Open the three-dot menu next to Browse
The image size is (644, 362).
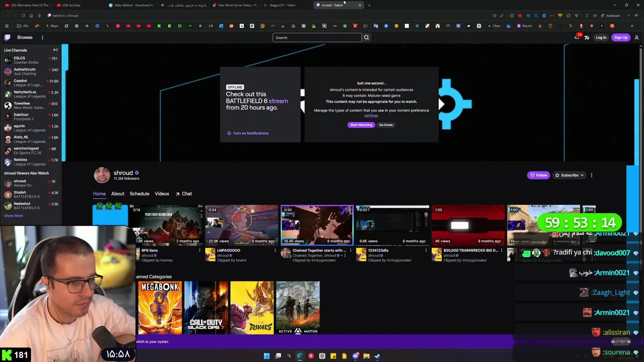tap(42, 37)
